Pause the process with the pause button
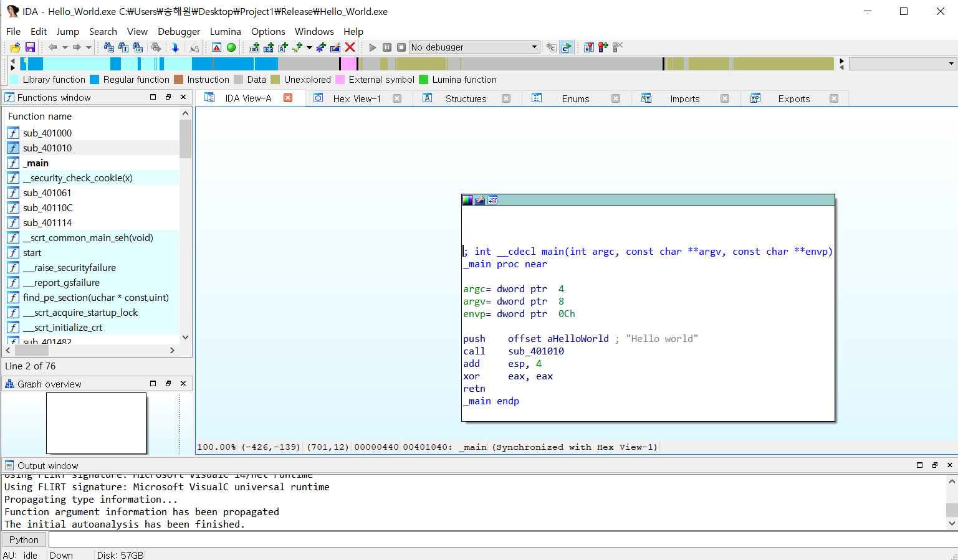Image resolution: width=958 pixels, height=560 pixels. 387,47
